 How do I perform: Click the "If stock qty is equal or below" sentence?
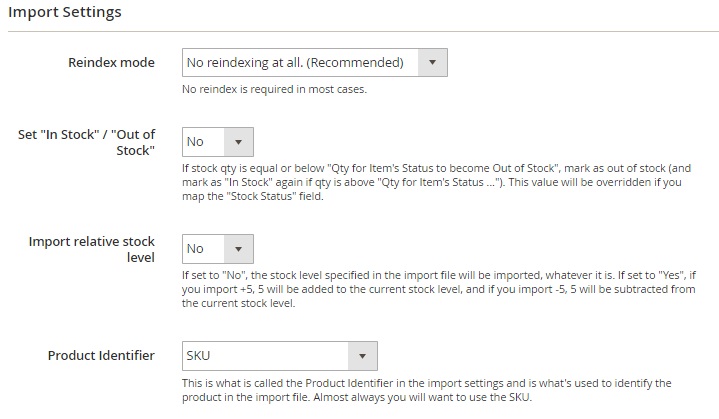(x=400, y=169)
